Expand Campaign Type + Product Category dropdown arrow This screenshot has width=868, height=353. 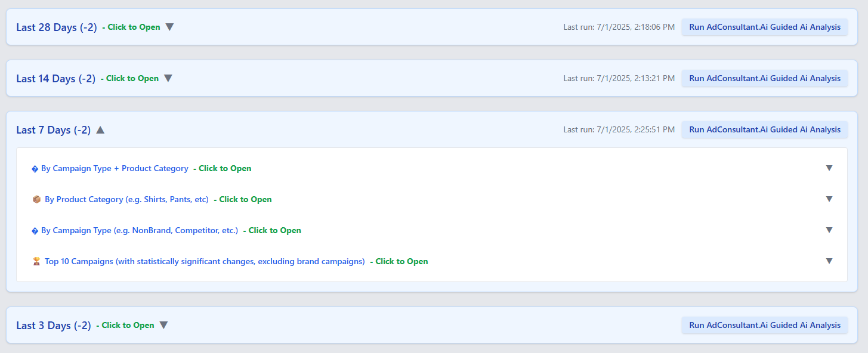829,168
